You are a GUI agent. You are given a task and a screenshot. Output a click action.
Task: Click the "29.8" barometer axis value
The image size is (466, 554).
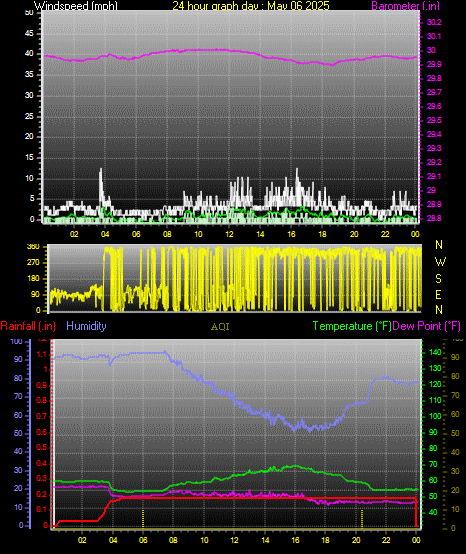pos(434,78)
